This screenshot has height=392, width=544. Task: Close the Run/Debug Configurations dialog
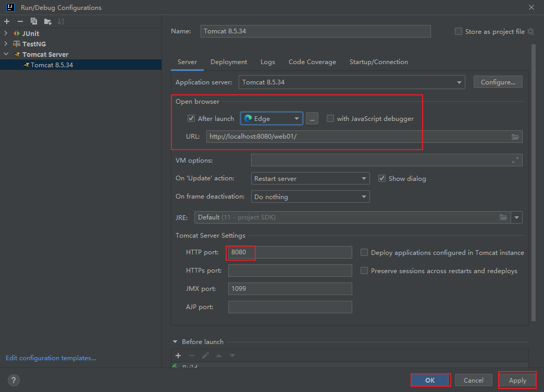531,7
